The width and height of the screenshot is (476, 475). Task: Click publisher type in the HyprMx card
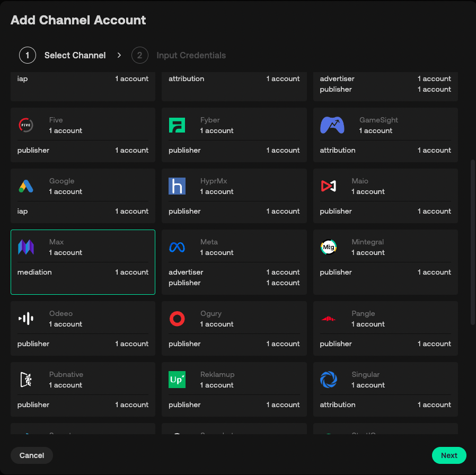[184, 211]
